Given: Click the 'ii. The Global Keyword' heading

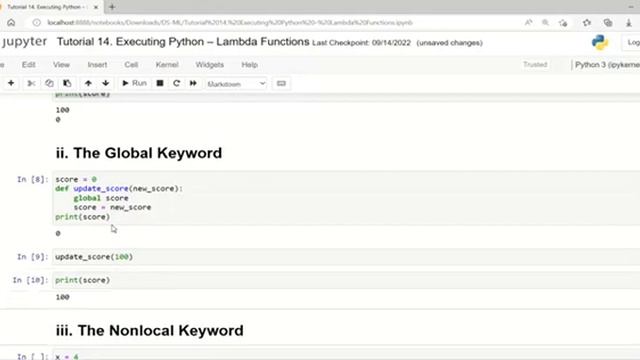Looking at the screenshot, I should 139,153.
